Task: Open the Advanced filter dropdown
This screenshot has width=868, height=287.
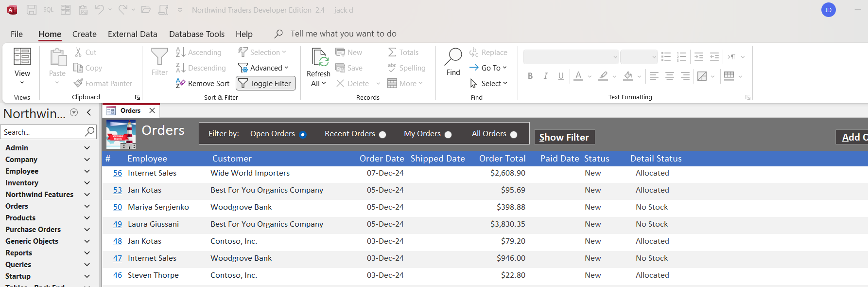Action: (264, 68)
